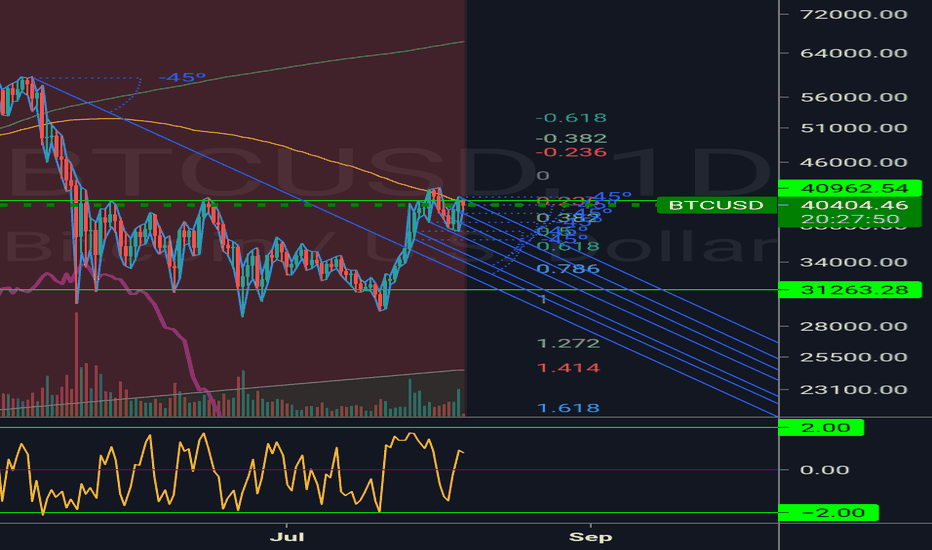This screenshot has height=550, width=932.
Task: Select the -0.618 Fibonacci level label
Action: click(571, 118)
